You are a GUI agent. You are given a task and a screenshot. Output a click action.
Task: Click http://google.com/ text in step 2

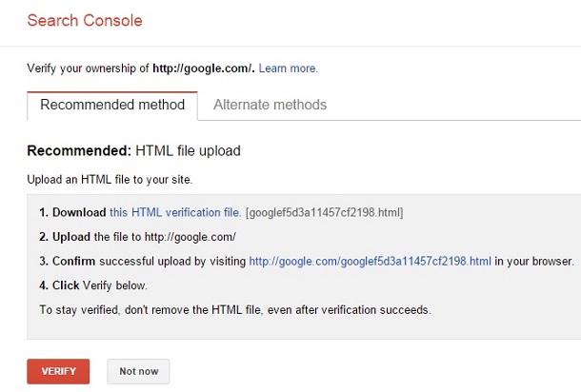(x=189, y=236)
